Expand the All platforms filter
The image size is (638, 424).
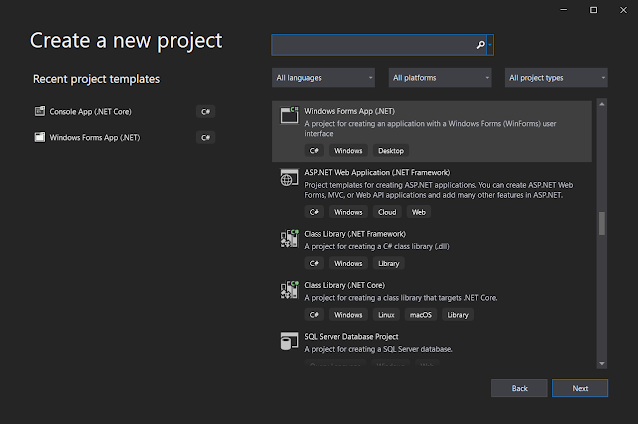(440, 77)
